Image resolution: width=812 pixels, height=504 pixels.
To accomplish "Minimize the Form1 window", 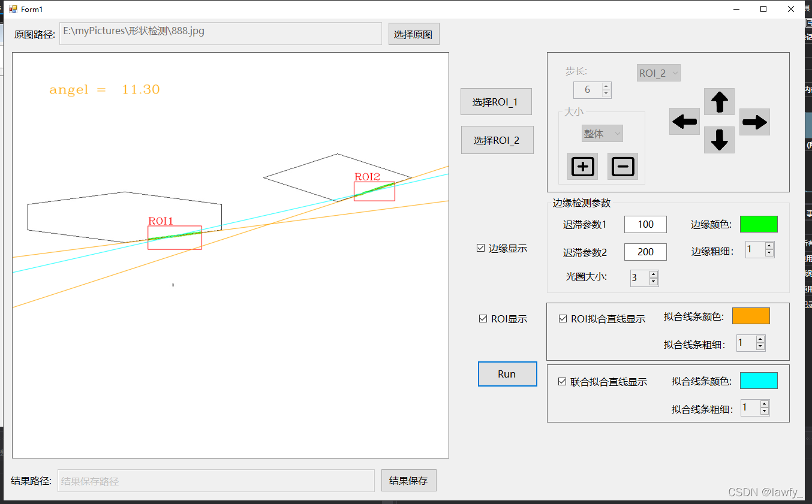I will coord(736,9).
